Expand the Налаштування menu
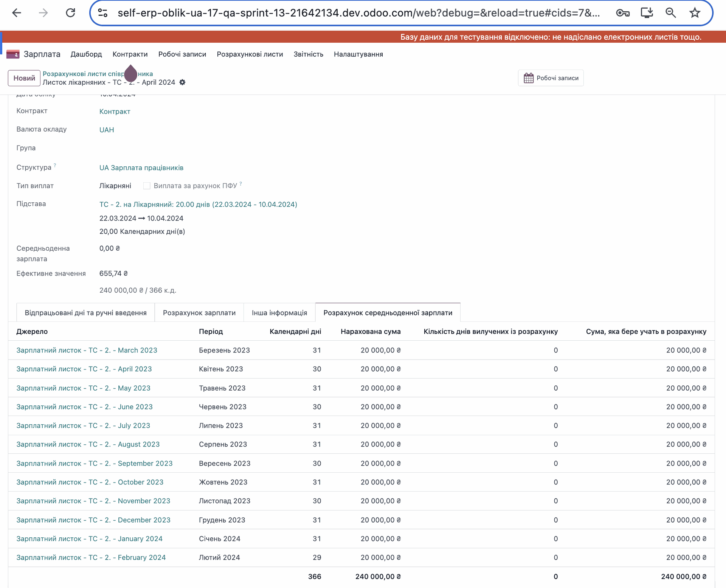Viewport: 726px width, 588px height. pyautogui.click(x=358, y=54)
